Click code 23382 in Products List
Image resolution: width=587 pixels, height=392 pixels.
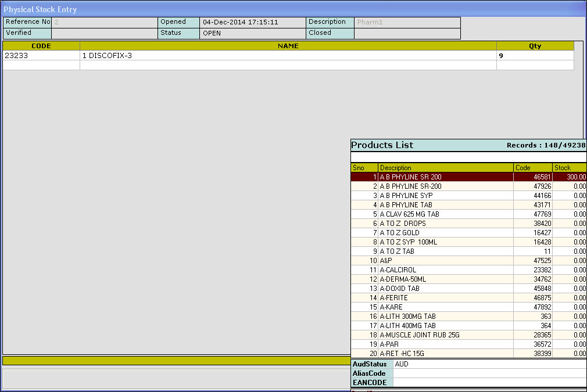[x=533, y=269]
